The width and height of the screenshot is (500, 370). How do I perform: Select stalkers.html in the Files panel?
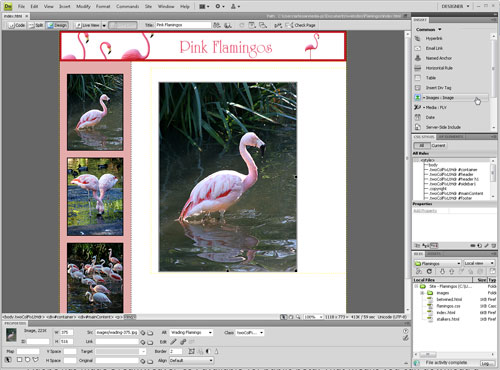[447, 319]
